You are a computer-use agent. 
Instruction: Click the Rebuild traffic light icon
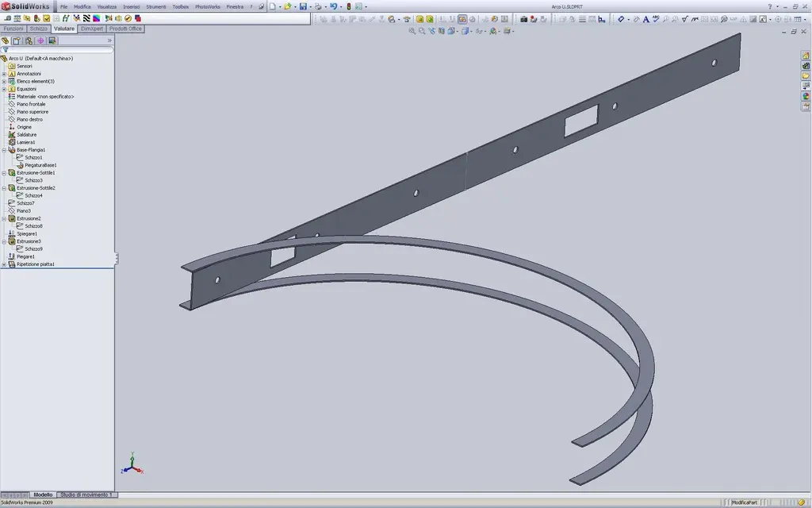(x=349, y=6)
